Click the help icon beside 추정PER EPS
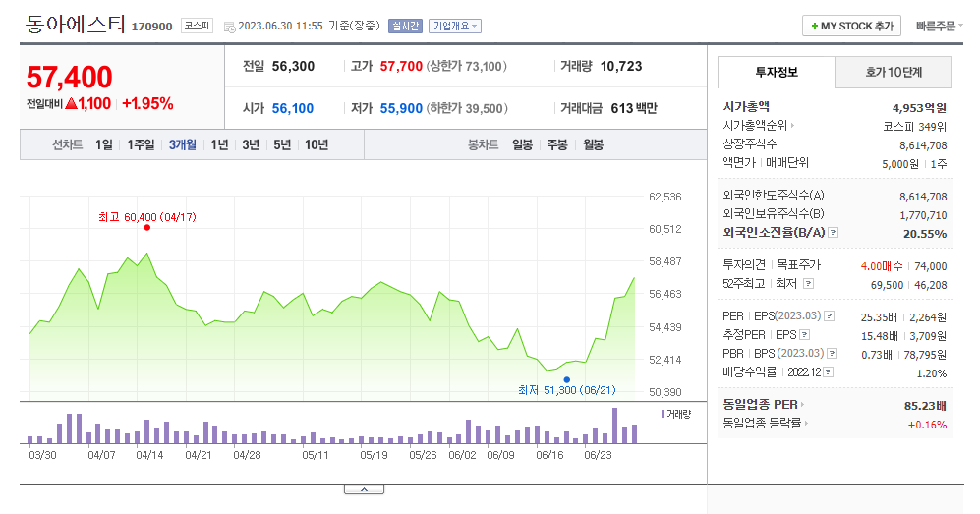The image size is (980, 514). (x=805, y=335)
